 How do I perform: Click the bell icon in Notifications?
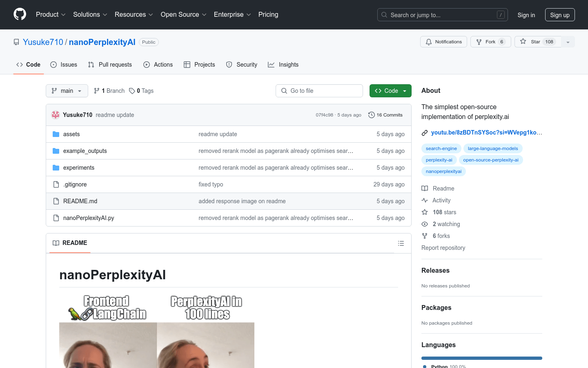(429, 42)
